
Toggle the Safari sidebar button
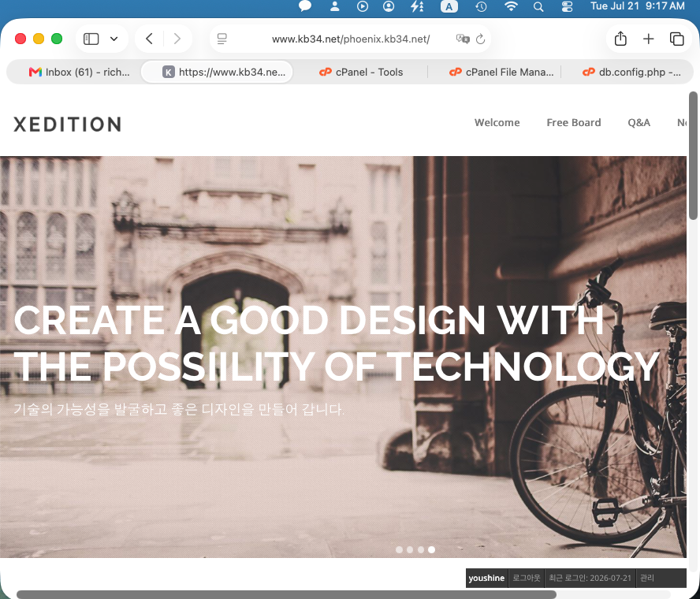coord(91,39)
